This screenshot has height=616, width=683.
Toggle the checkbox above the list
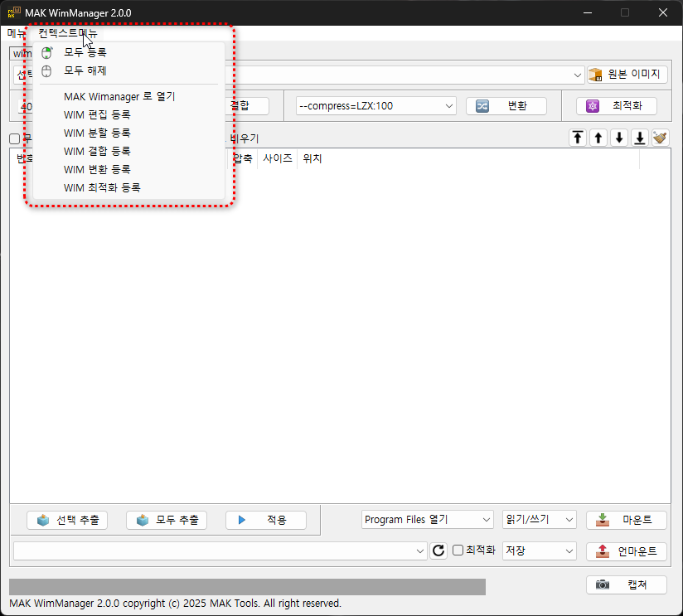pyautogui.click(x=14, y=138)
